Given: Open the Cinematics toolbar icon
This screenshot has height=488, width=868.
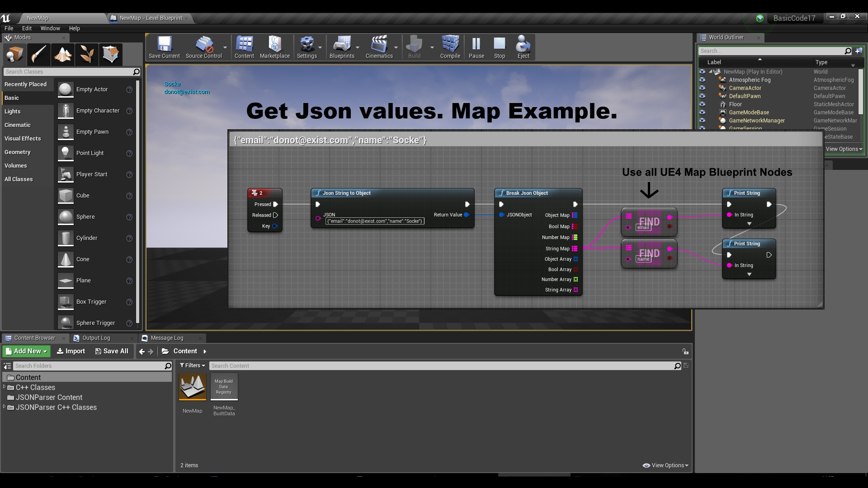Looking at the screenshot, I should (x=379, y=47).
